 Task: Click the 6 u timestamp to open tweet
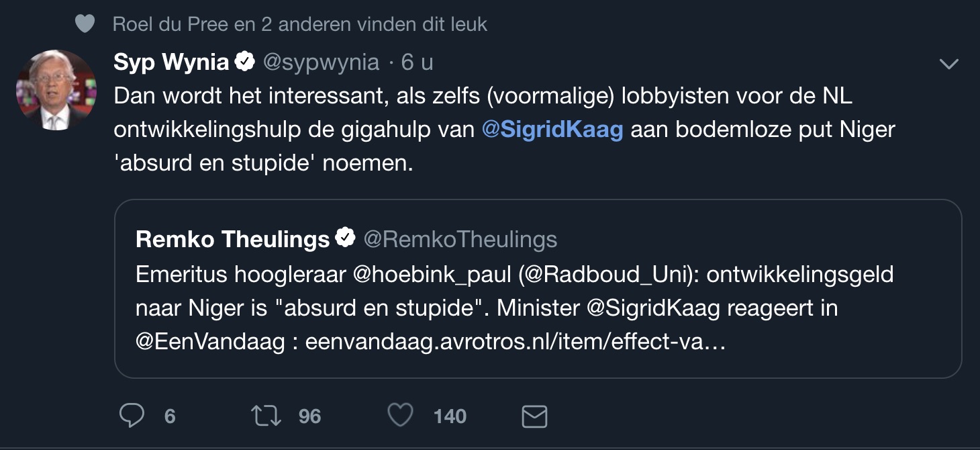click(418, 61)
